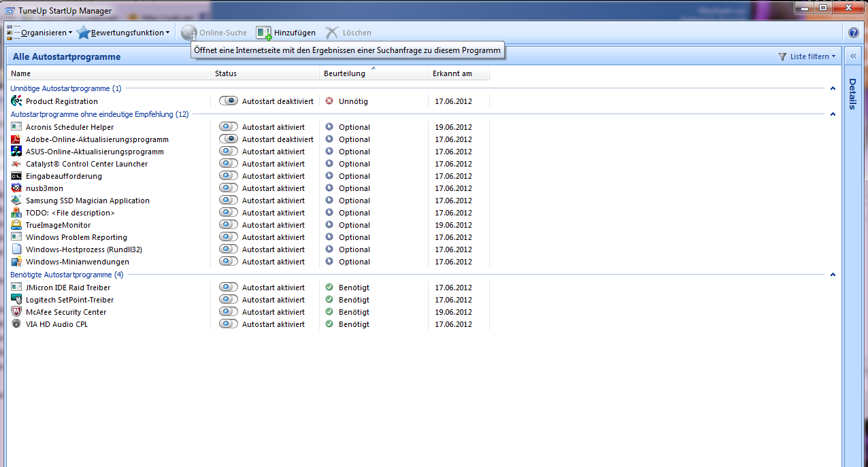Click the Optional rating icon for nusb3mon

point(329,188)
